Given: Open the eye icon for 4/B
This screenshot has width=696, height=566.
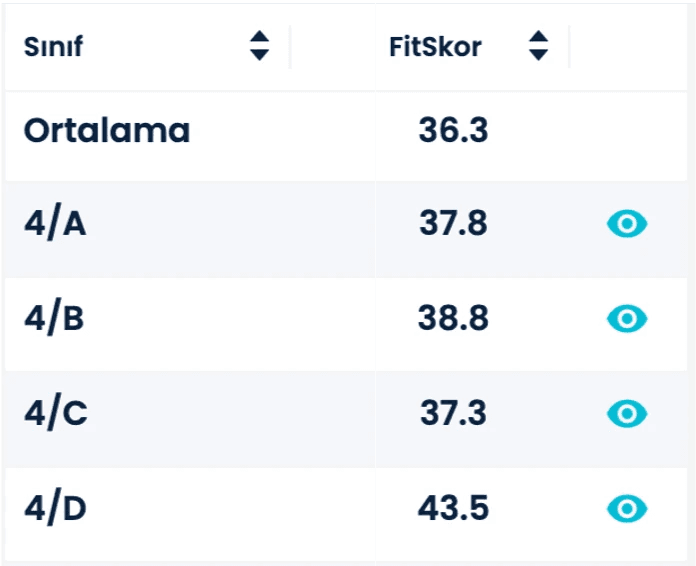Looking at the screenshot, I should click(x=627, y=318).
